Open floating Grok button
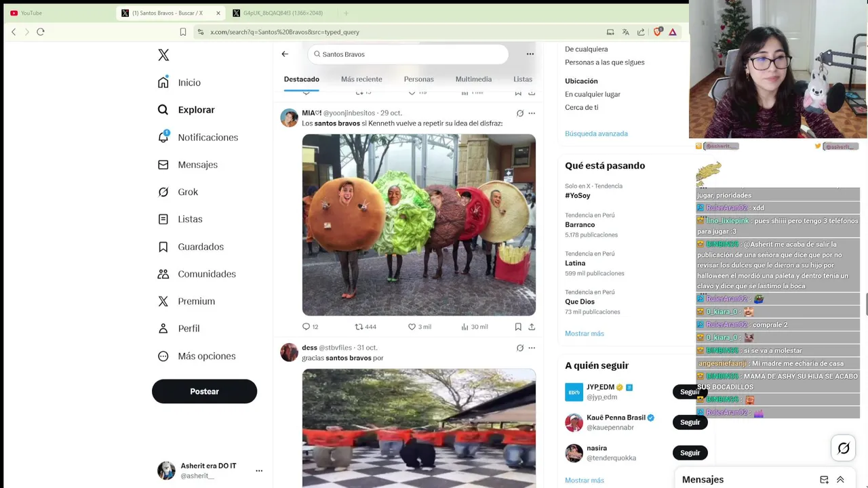Image resolution: width=868 pixels, height=488 pixels. (844, 448)
